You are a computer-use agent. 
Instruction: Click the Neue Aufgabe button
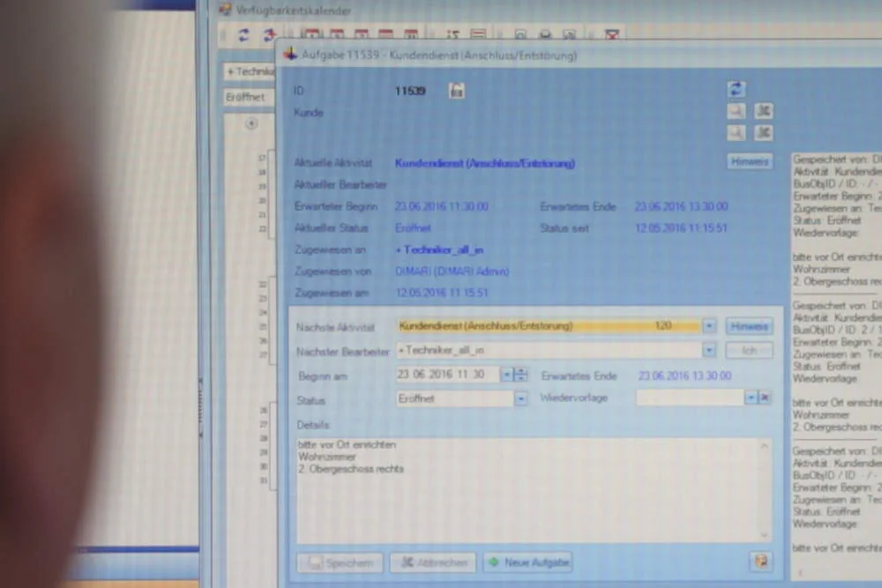pos(528,562)
